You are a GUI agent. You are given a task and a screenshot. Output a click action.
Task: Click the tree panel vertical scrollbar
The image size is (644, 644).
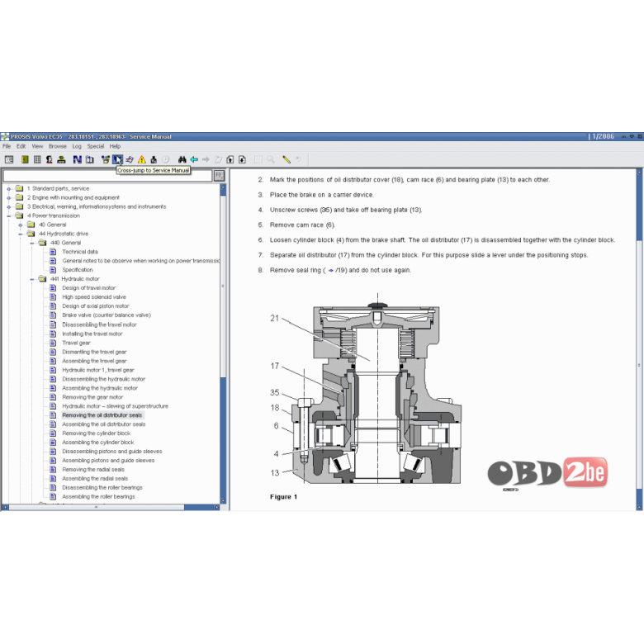tap(223, 344)
